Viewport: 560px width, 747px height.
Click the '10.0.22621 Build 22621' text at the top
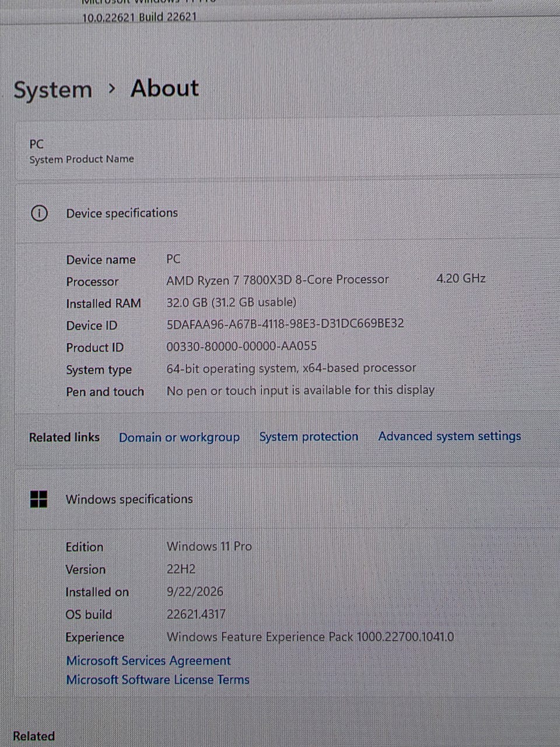(139, 18)
